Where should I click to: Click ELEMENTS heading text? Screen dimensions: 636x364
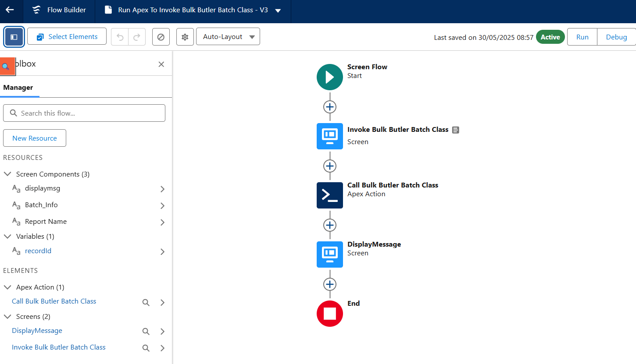(21, 270)
